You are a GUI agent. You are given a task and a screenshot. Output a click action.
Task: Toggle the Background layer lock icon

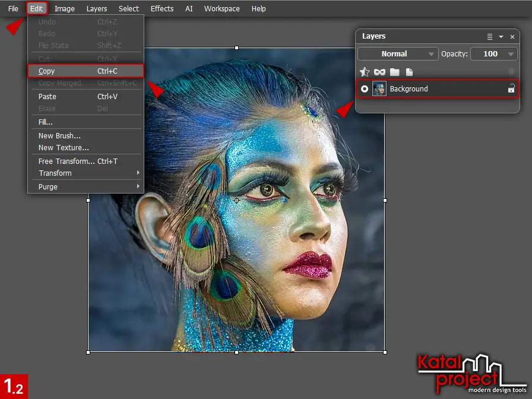click(511, 89)
